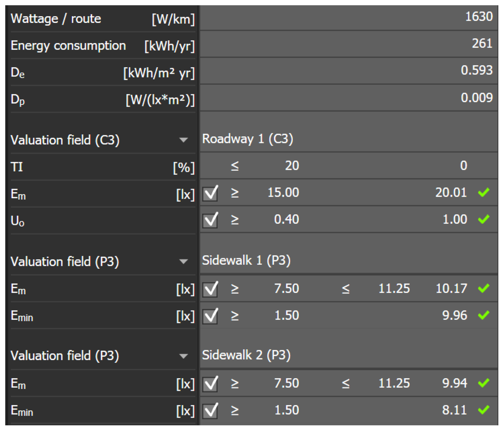Uncheck the Sidewalk 2 Em checkbox
The image size is (504, 431).
point(210,384)
